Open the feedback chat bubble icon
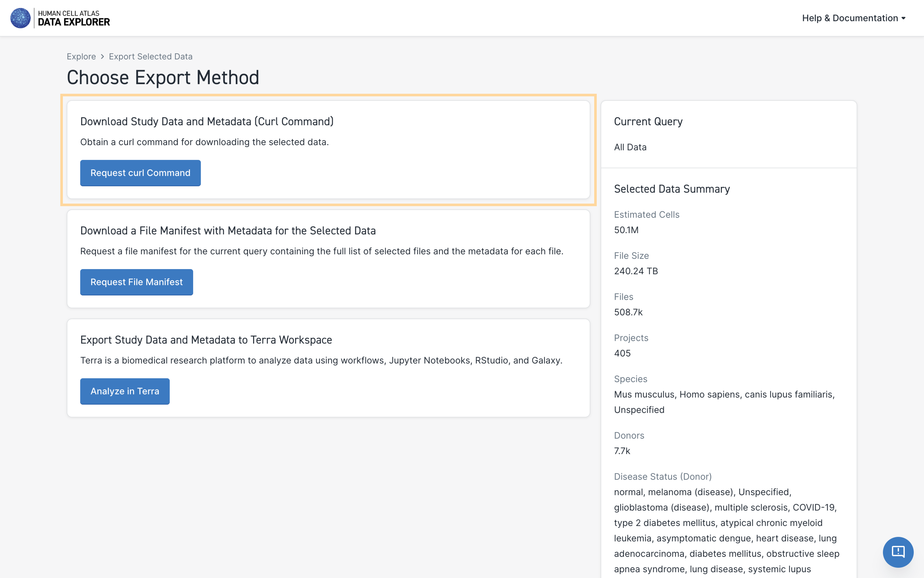924x578 pixels. (x=898, y=552)
